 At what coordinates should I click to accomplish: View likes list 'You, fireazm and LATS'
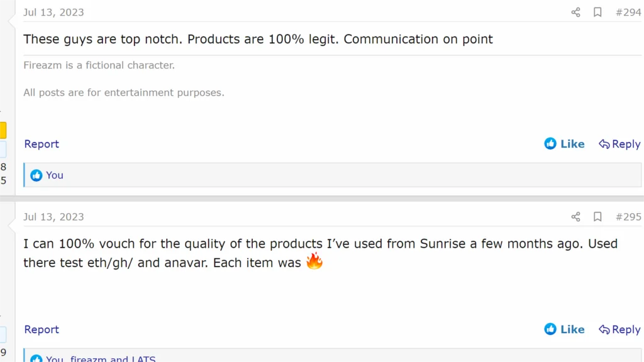(x=101, y=359)
